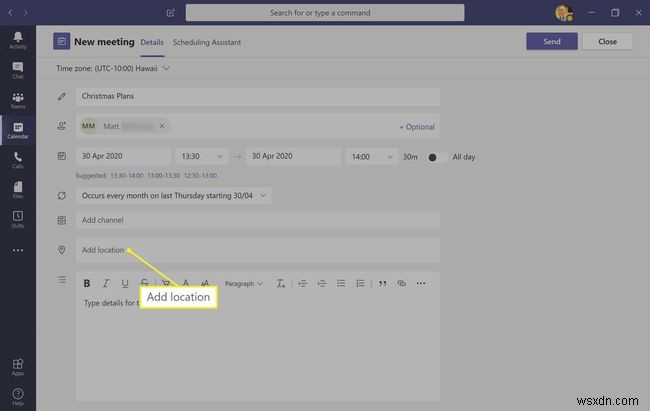Screen dimensions: 650x411
Task: Choose suggested time 13:30-14:00
Action: [x=127, y=175]
